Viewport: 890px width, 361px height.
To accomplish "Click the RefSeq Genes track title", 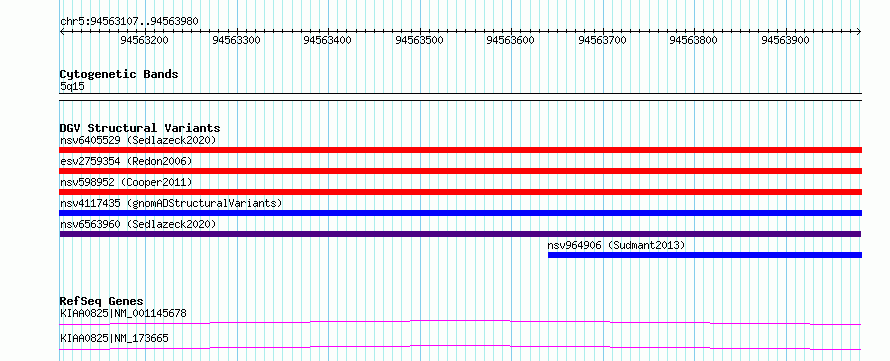I will click(x=102, y=301).
